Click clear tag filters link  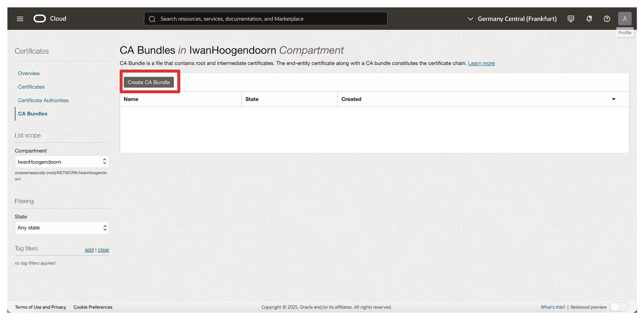point(104,250)
